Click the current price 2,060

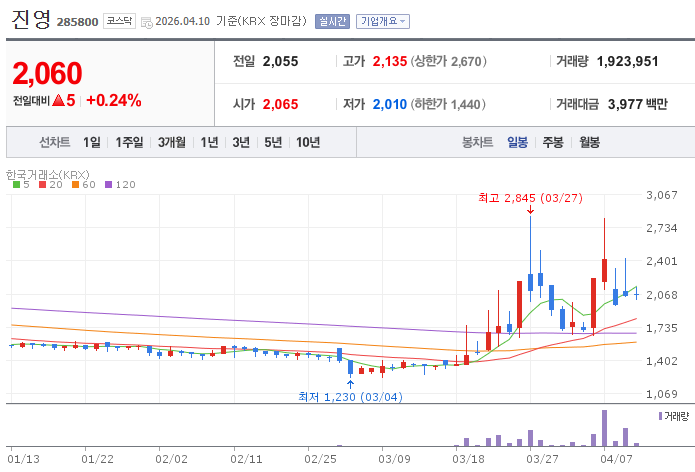click(47, 73)
